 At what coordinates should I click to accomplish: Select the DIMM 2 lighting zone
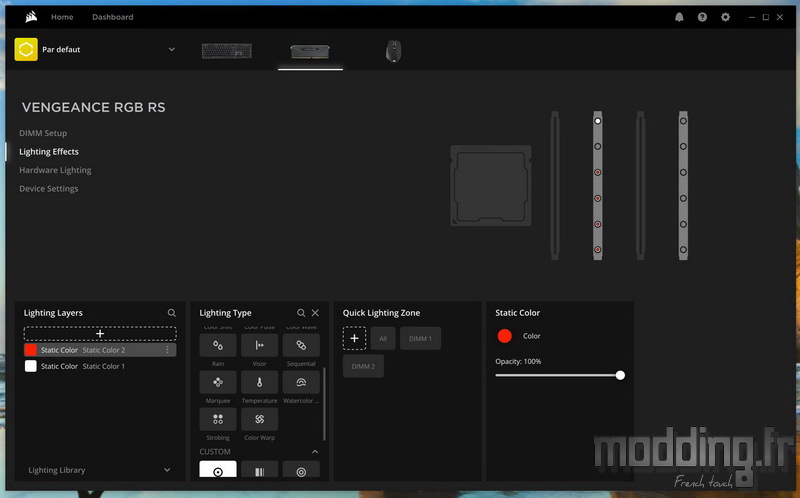(x=363, y=366)
